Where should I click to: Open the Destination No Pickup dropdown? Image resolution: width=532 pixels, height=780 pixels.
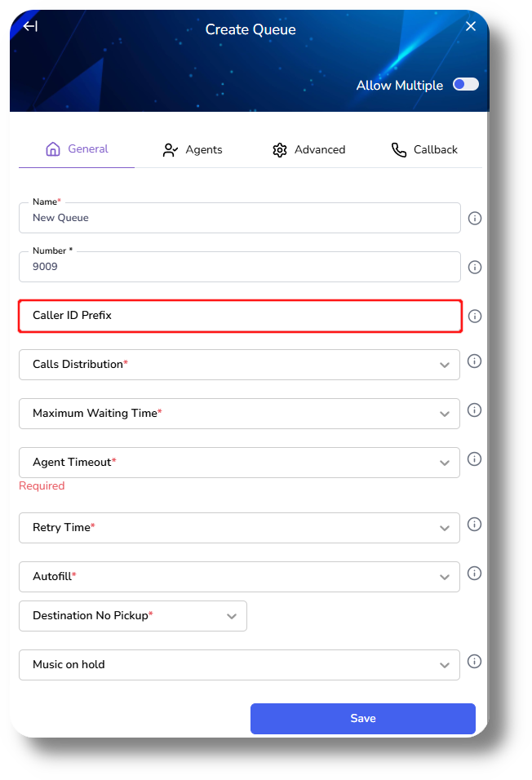click(x=133, y=616)
